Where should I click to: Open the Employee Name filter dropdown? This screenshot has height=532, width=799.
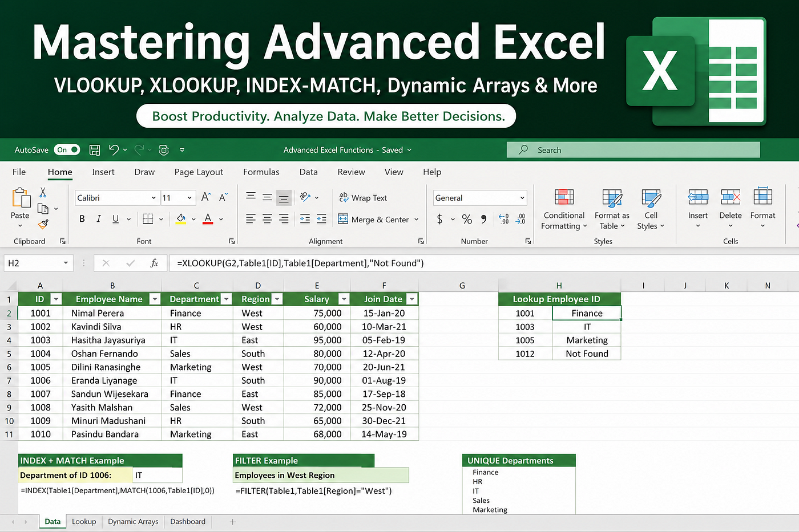154,299
